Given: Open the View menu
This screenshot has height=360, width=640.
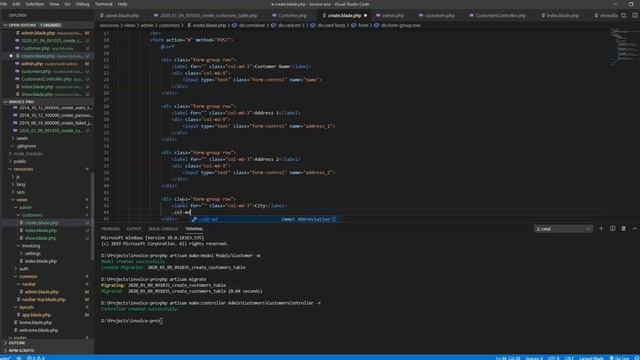Looking at the screenshot, I should coord(54,4).
